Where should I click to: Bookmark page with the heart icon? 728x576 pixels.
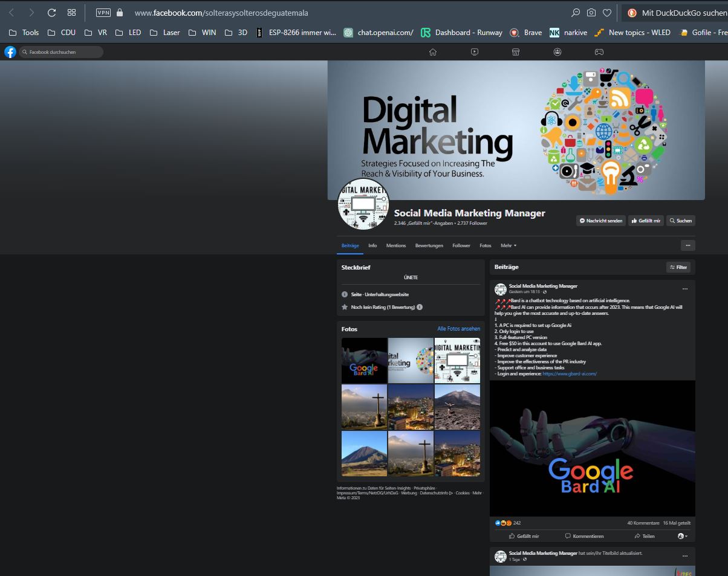point(607,13)
